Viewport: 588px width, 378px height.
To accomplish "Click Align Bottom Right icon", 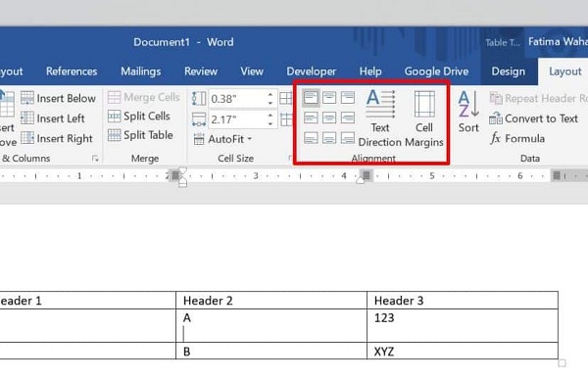I will (x=348, y=138).
